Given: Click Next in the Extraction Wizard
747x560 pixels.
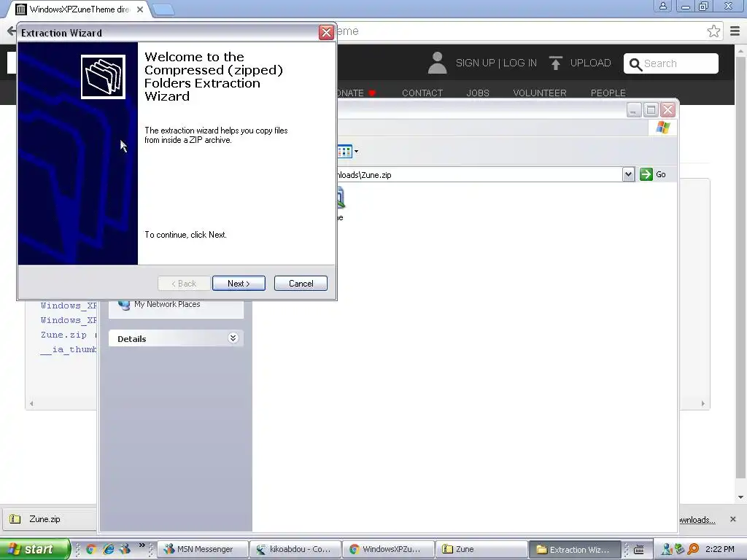Looking at the screenshot, I should pyautogui.click(x=239, y=284).
